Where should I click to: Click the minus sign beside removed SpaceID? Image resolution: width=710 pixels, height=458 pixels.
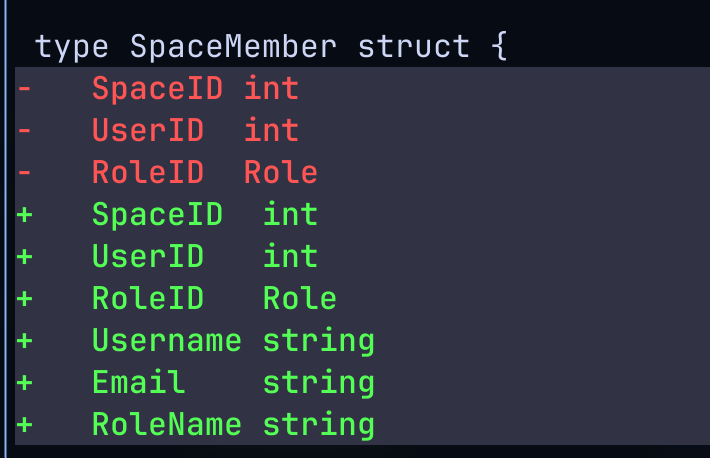[24, 88]
